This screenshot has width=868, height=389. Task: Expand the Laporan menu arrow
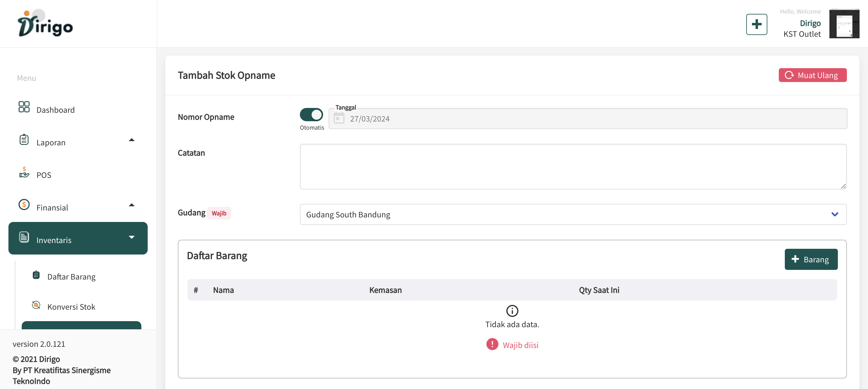[132, 140]
